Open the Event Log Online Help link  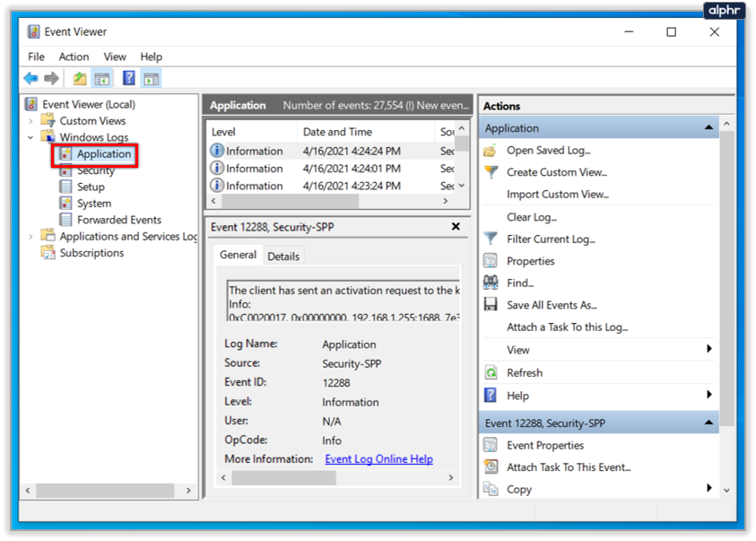pyautogui.click(x=378, y=458)
